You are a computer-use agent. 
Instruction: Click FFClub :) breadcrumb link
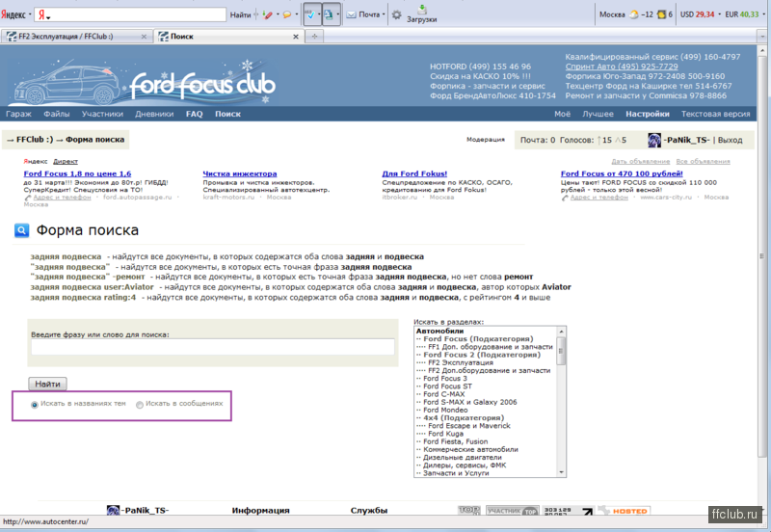pos(35,140)
